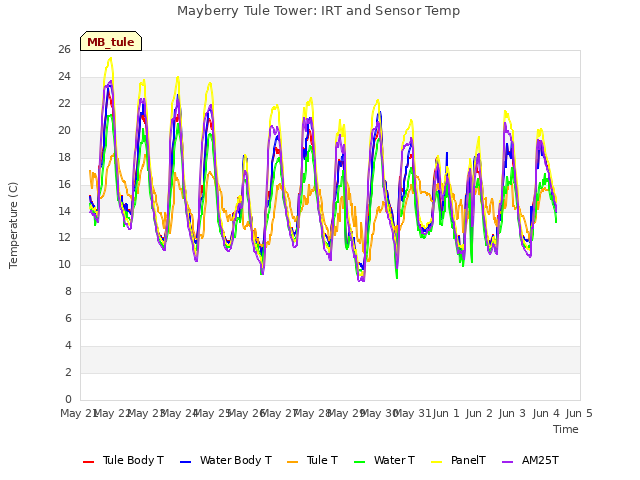Image resolution: width=640 pixels, height=480 pixels.
Task: Click red Tule Body T color swatch
Action: (89, 462)
